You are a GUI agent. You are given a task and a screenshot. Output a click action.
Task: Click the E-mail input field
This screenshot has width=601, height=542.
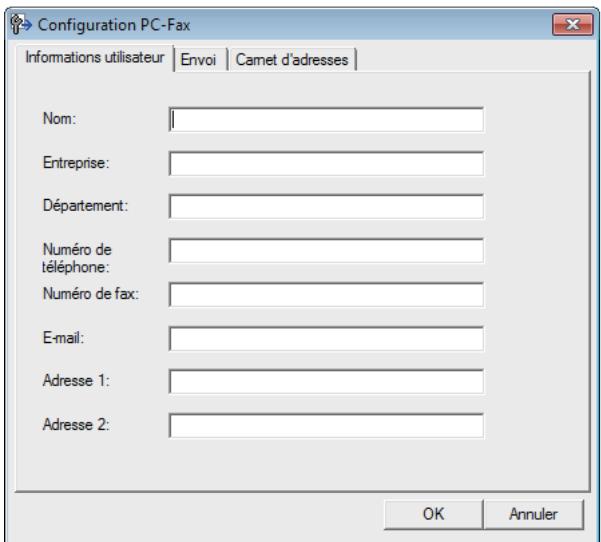[326, 339]
